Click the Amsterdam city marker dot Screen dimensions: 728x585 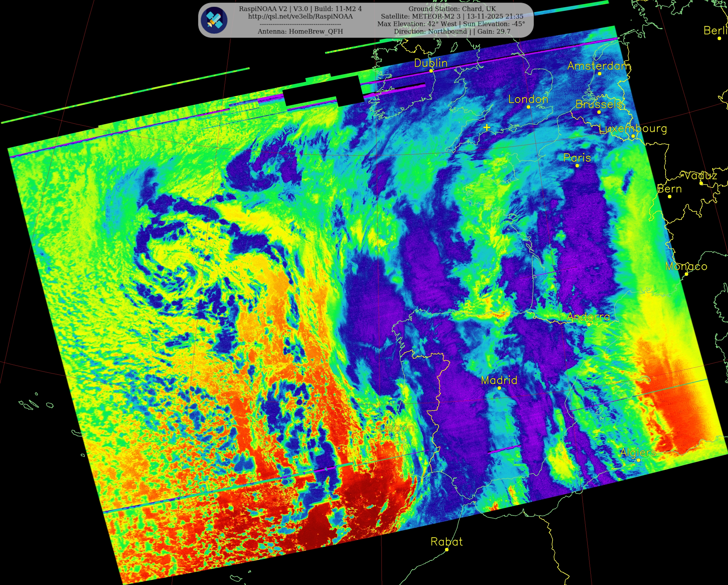pyautogui.click(x=599, y=74)
